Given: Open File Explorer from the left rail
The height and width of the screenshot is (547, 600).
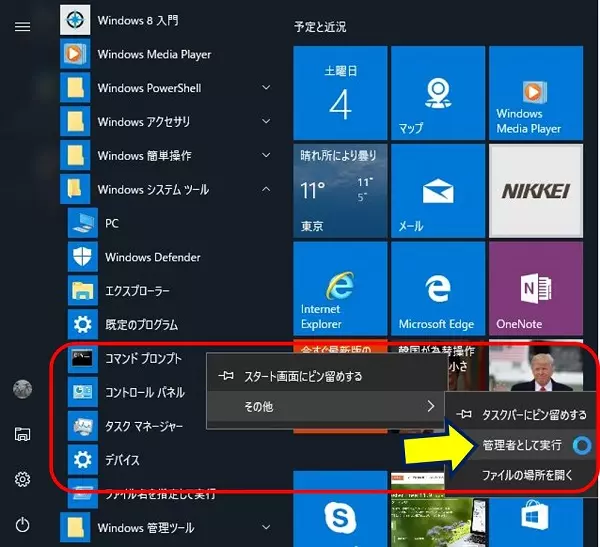Looking at the screenshot, I should 22,434.
